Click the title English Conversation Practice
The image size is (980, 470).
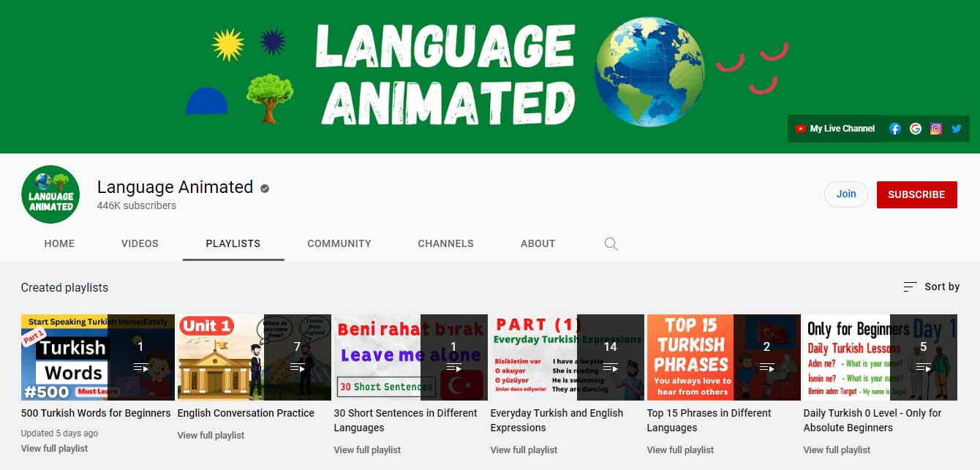pos(246,413)
